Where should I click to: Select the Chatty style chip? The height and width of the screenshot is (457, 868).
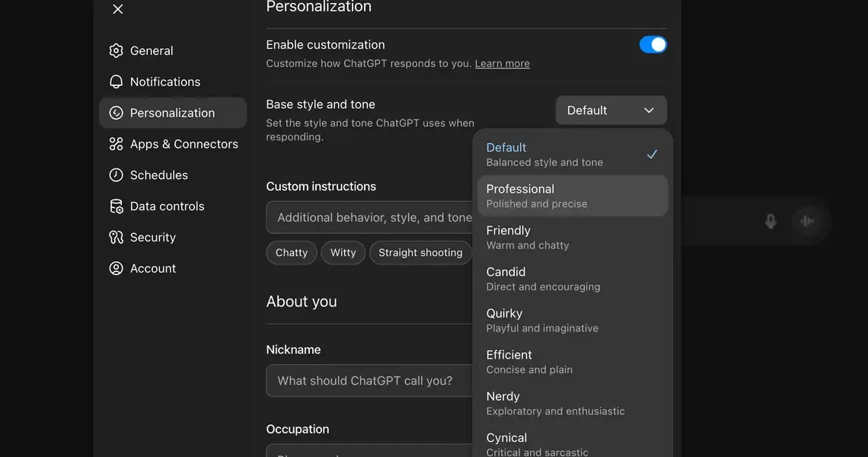291,252
